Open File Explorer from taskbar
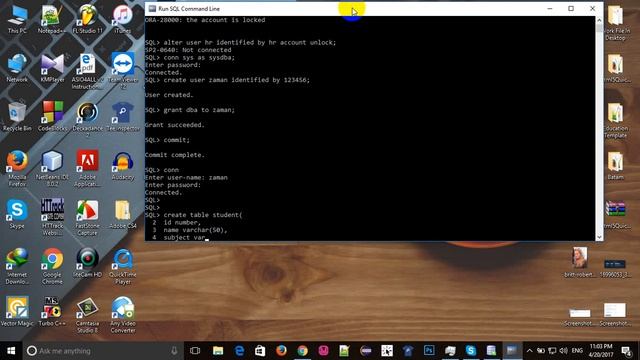This screenshot has height=360, width=640. pyautogui.click(x=218, y=351)
